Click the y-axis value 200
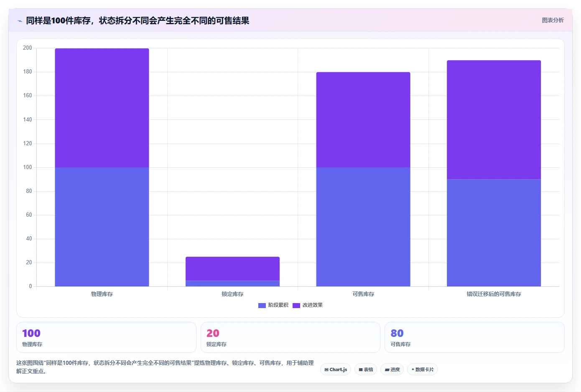 coord(28,48)
